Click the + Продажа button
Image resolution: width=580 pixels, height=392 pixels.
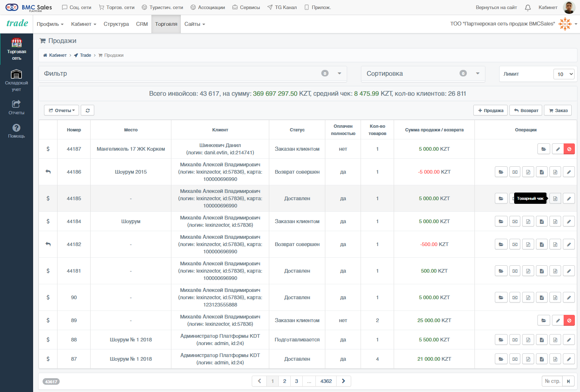coord(491,110)
